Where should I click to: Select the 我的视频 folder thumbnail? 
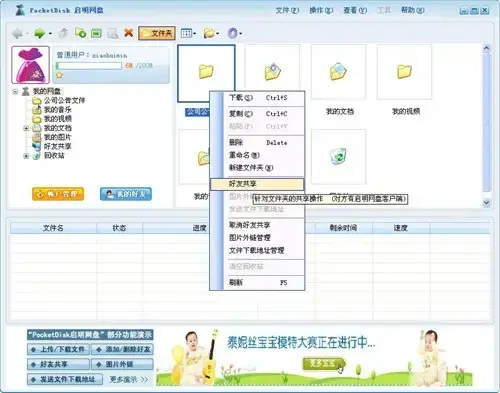[404, 72]
